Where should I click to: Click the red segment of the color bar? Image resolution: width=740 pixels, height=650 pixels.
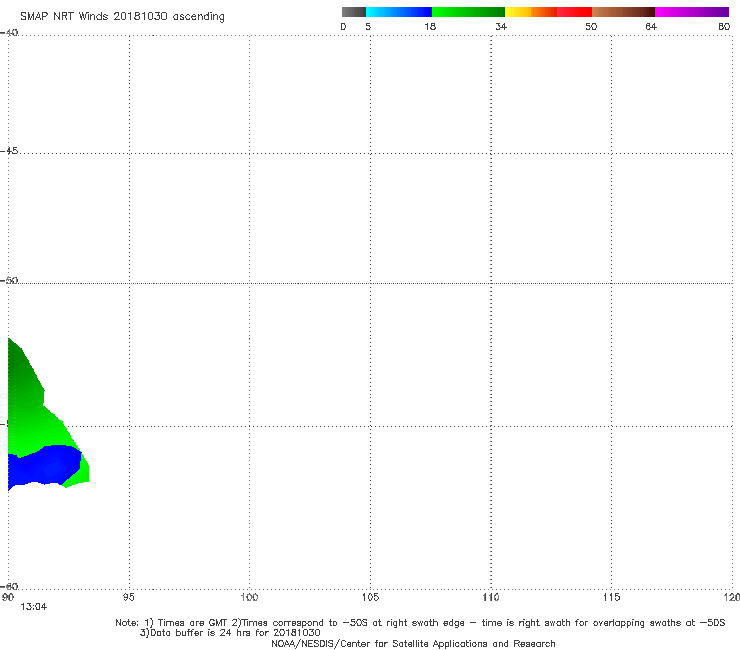[x=574, y=12]
